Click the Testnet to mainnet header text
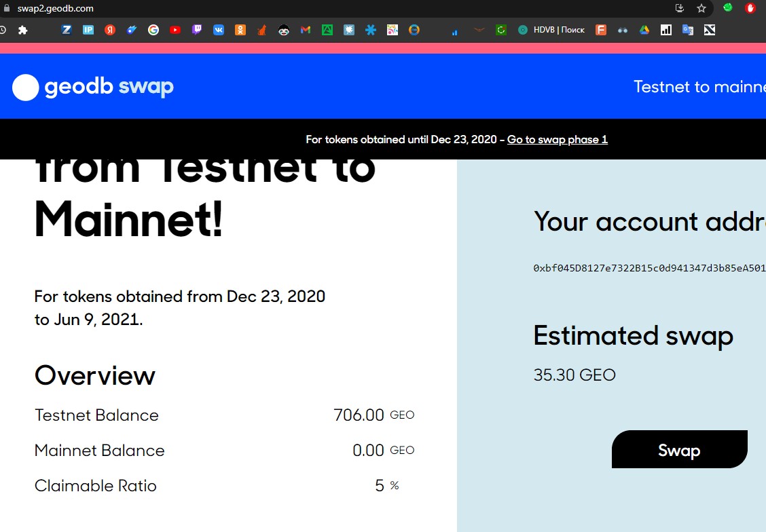 [x=699, y=87]
